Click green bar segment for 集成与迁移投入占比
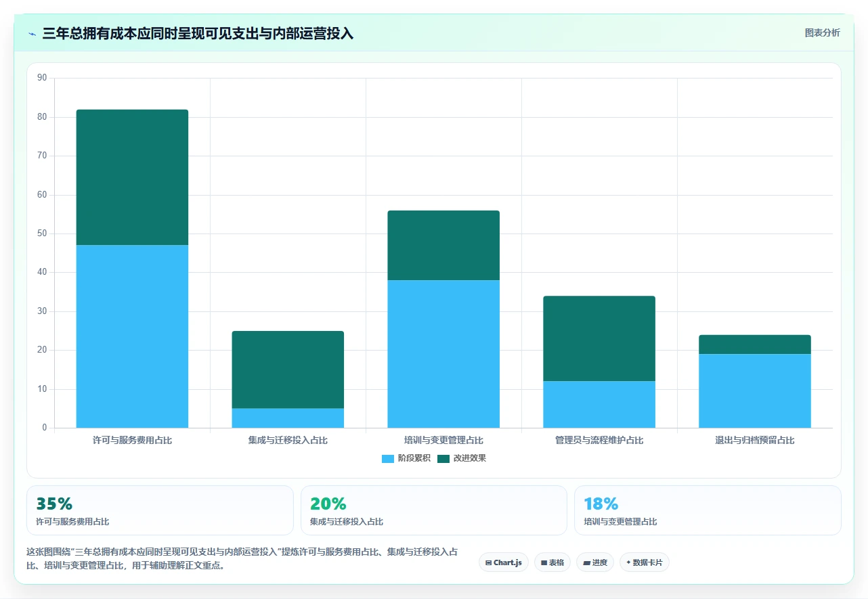The image size is (868, 599). 288,370
